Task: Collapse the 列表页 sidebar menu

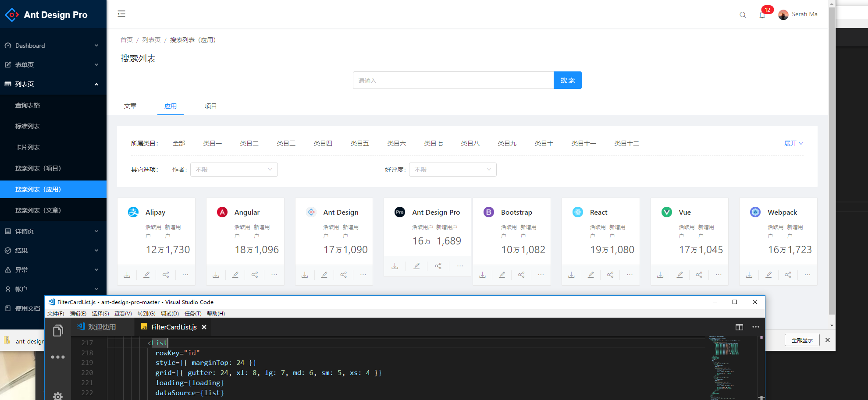Action: (53, 84)
